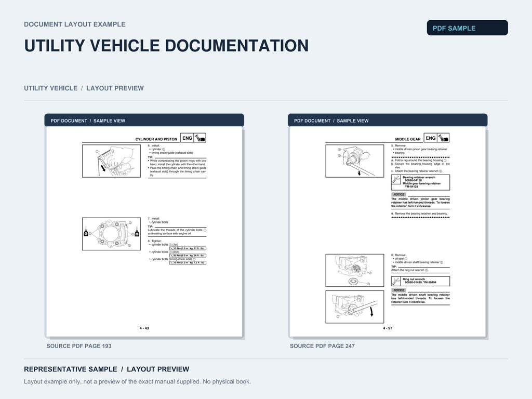The width and height of the screenshot is (532, 399).
Task: Click the oil seal removal illustration
Action: click(x=354, y=270)
